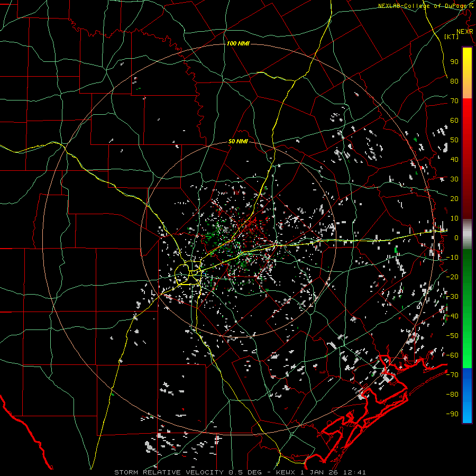Image resolution: width=476 pixels, height=476 pixels.
Task: Click the "NEXR" label above the scale
Action: coord(464,32)
